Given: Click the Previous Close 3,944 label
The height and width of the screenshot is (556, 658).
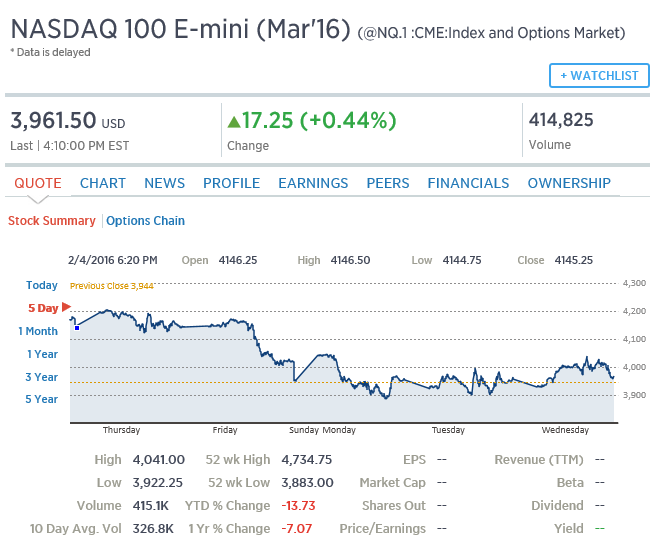Looking at the screenshot, I should (x=112, y=286).
